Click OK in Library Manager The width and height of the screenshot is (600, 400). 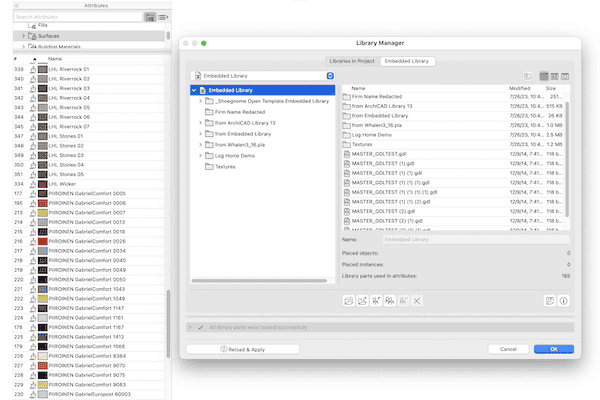click(554, 349)
